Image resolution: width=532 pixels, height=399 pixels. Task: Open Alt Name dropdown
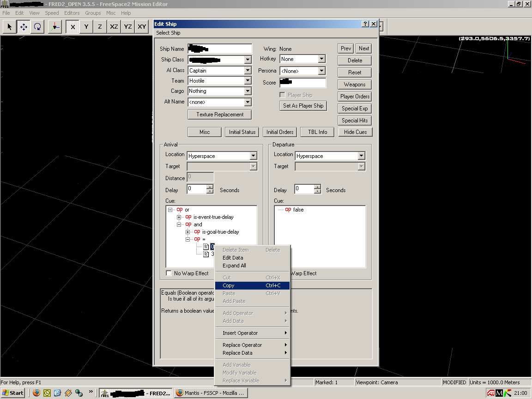(x=248, y=102)
